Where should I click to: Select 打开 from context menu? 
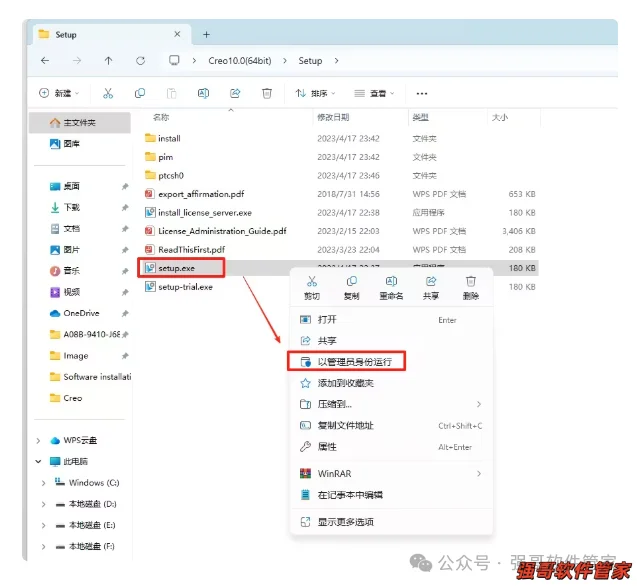391,320
